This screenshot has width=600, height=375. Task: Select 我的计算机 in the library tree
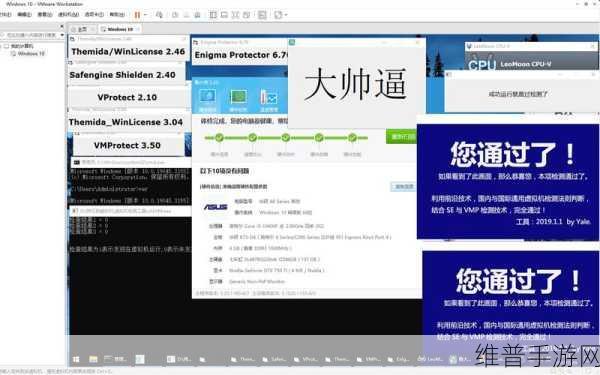(x=22, y=46)
